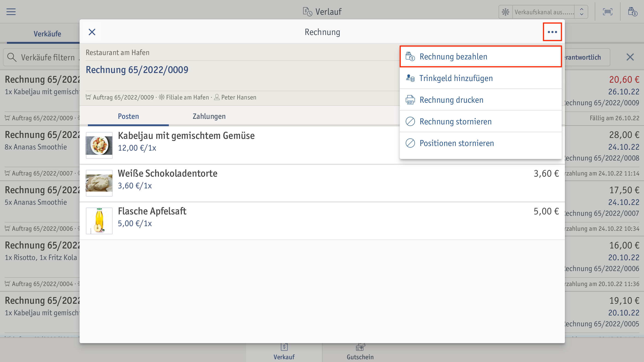This screenshot has height=362, width=644.
Task: Click the 5,00 € price of Apfelsaft
Action: 546,211
